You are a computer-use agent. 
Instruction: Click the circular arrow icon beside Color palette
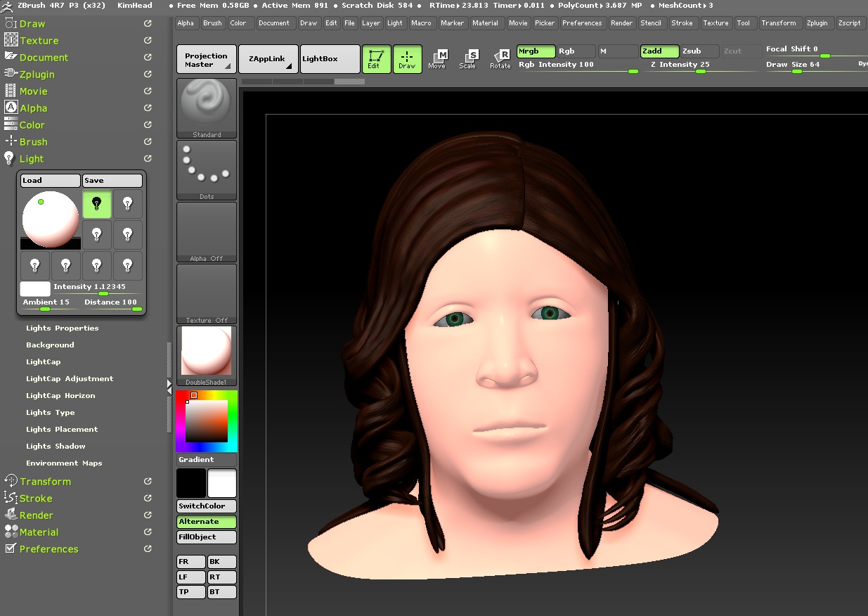pos(148,124)
